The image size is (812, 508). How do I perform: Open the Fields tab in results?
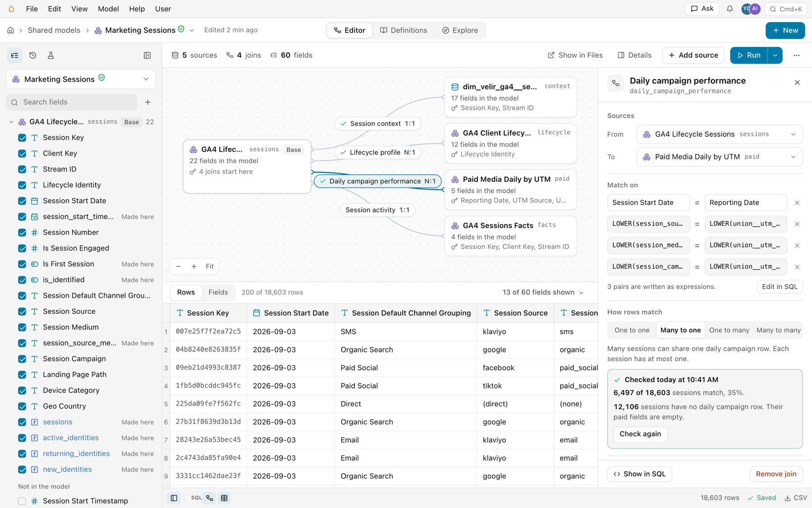click(218, 292)
